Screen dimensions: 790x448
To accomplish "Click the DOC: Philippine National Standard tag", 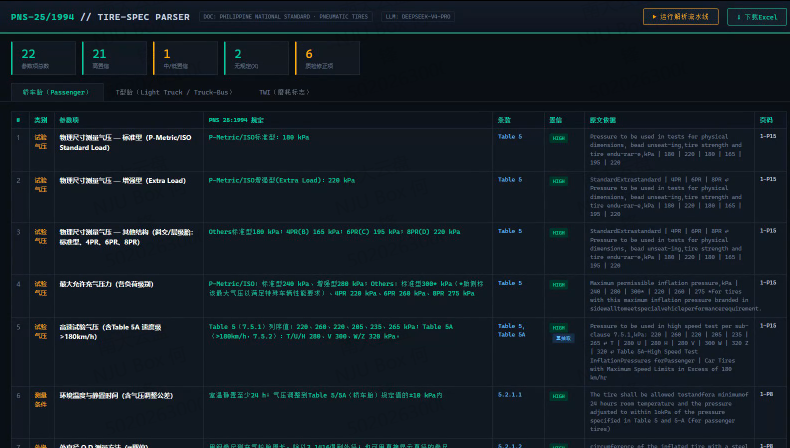I will [x=286, y=17].
